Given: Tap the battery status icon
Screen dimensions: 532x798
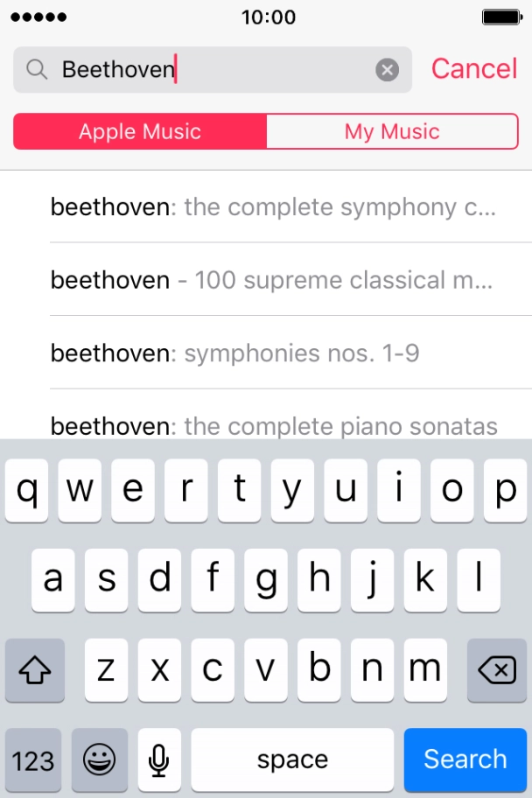Looking at the screenshot, I should coord(502,17).
